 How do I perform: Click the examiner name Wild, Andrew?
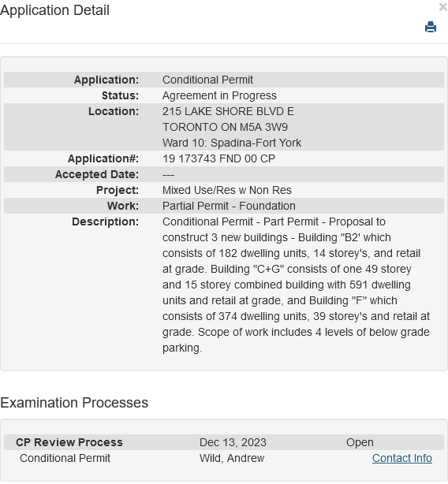[232, 458]
